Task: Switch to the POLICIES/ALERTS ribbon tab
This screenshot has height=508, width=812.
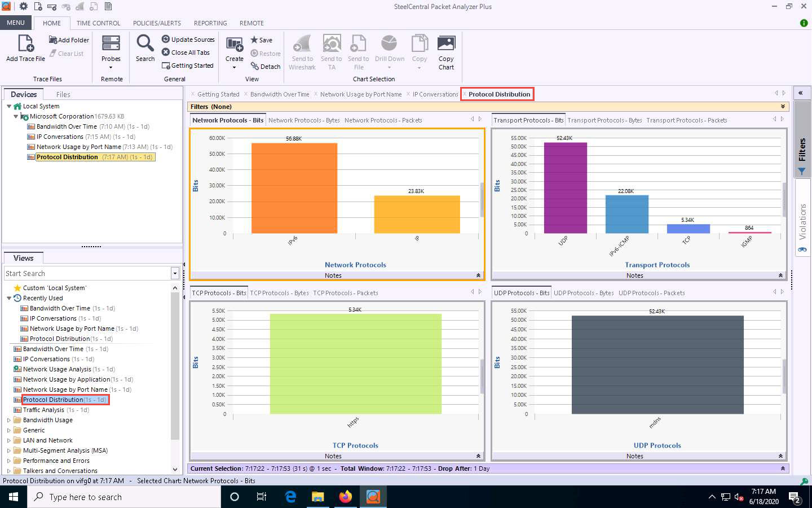Action: [157, 23]
